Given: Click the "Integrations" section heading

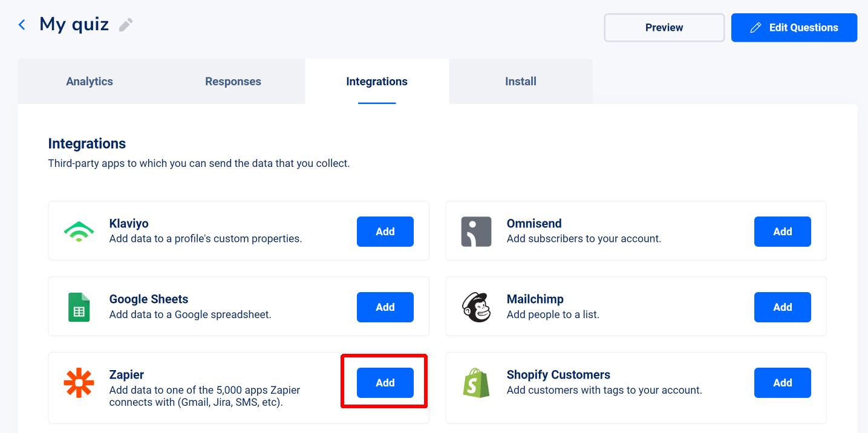Looking at the screenshot, I should 87,144.
